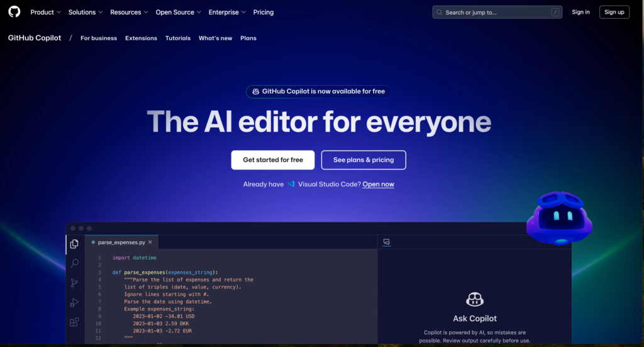Open the Tutorials sub-navigation link
Viewport: 644px width, 347px height.
click(178, 38)
